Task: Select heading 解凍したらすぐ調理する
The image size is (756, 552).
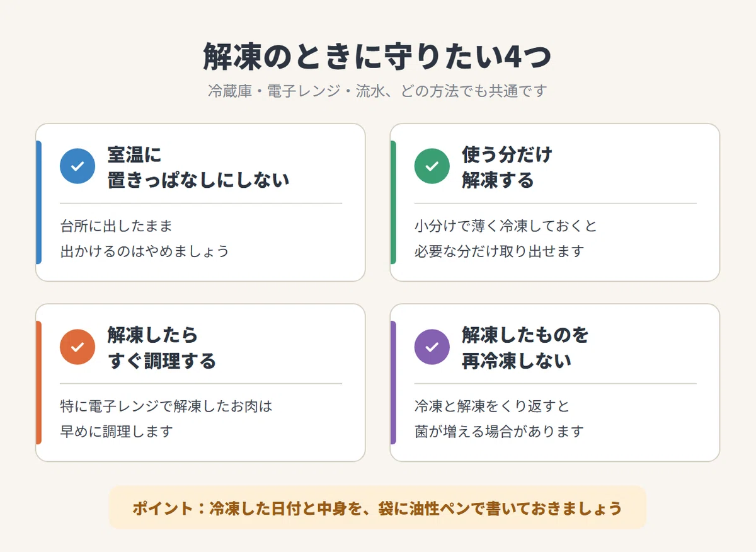Action: pyautogui.click(x=162, y=348)
